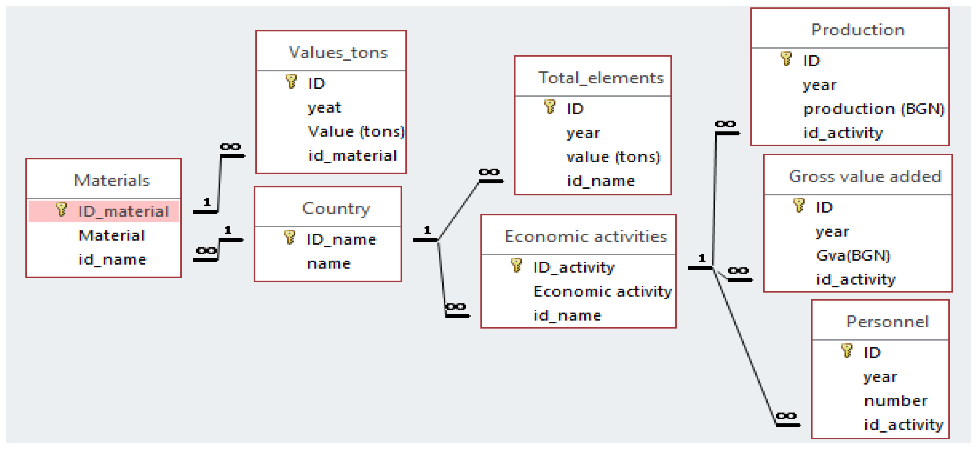
Task: Select the Gva(BGN) field
Action: click(853, 256)
